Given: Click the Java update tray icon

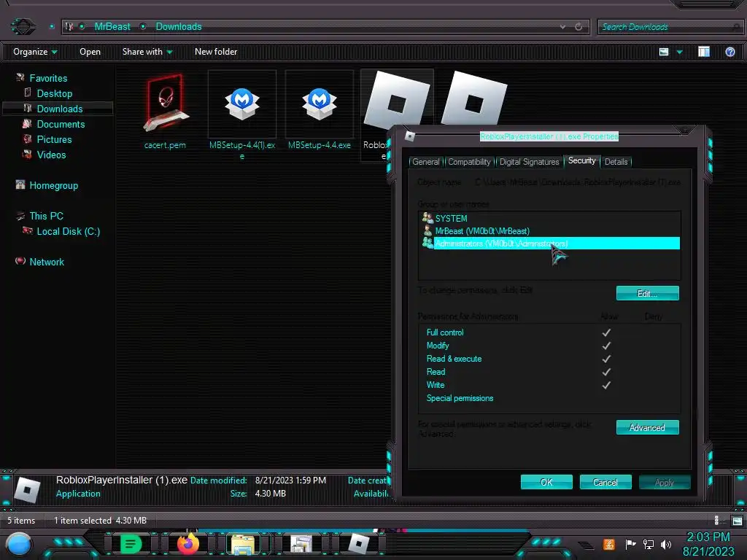Looking at the screenshot, I should (609, 544).
